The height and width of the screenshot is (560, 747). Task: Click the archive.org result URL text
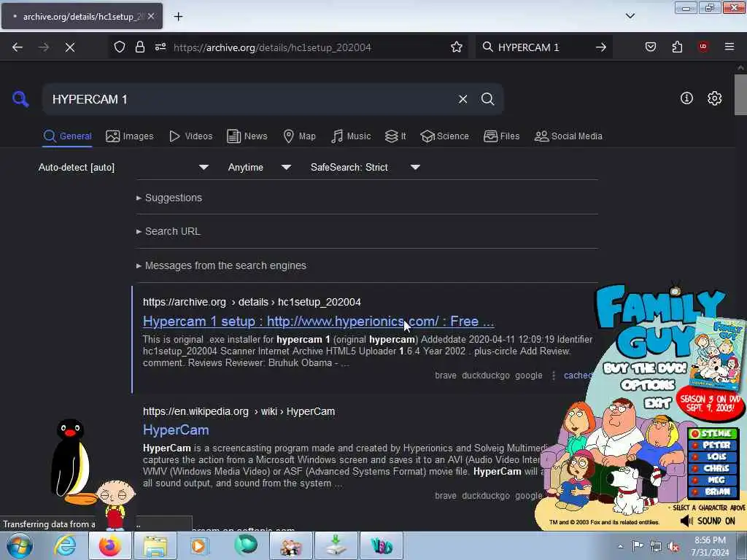tap(252, 302)
